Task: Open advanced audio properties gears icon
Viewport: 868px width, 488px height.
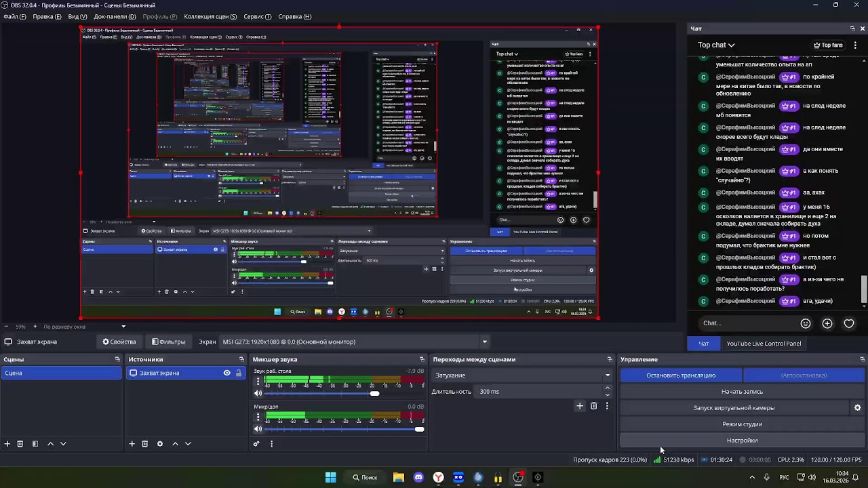Action: point(256,444)
